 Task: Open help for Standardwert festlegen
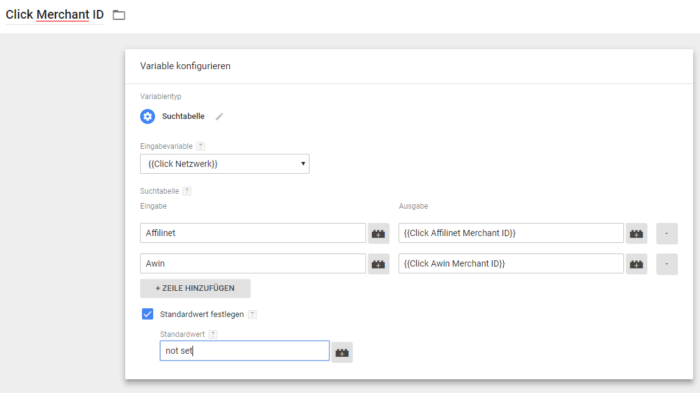pos(252,314)
